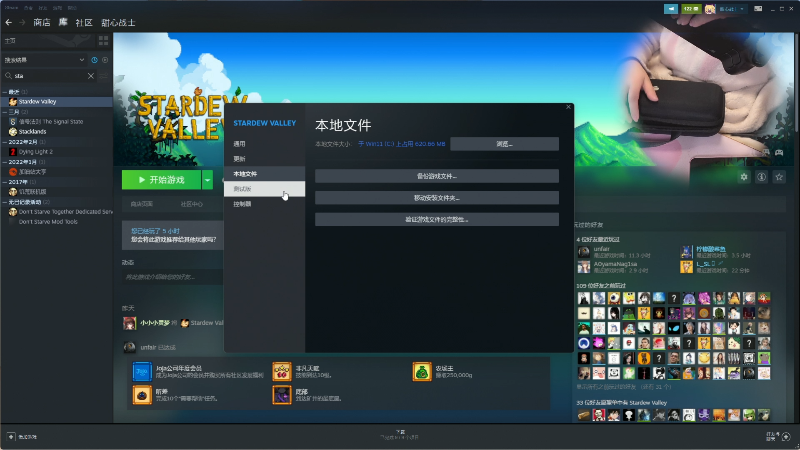
Task: Click the cherries achievement icon
Action: tap(282, 371)
